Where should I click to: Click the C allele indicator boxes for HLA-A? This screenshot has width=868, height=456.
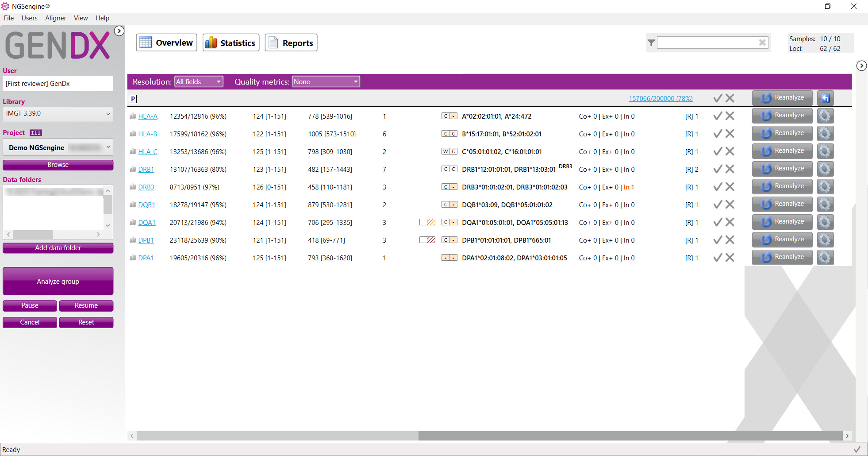[449, 116]
